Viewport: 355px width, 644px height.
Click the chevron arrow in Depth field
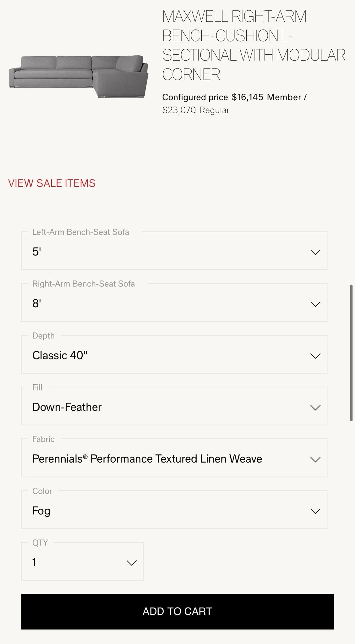(315, 356)
